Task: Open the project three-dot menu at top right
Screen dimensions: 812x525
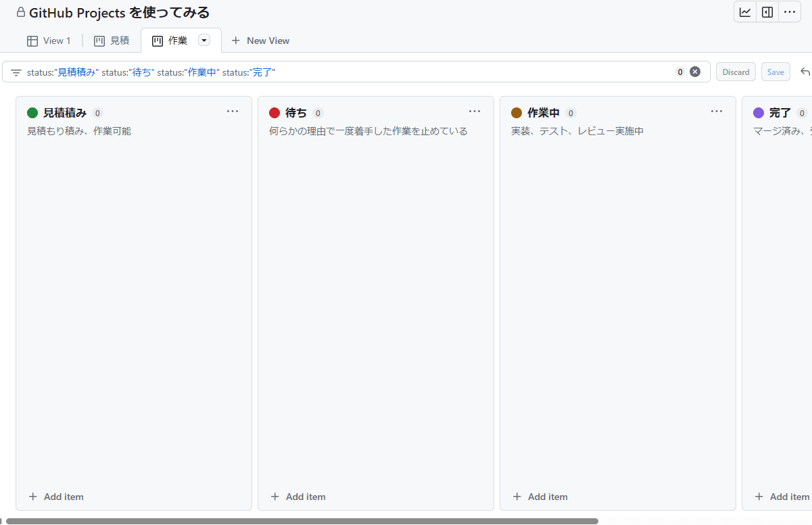Action: [x=789, y=12]
